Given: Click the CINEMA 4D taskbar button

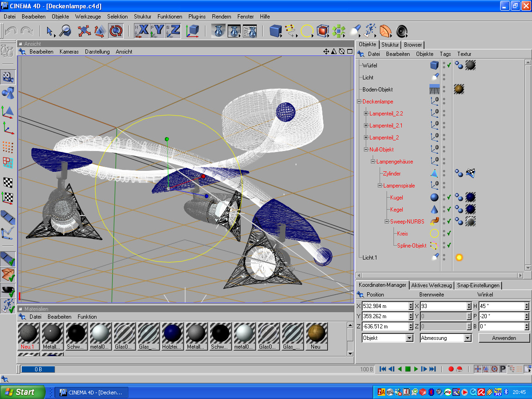Looking at the screenshot, I should tap(91, 393).
